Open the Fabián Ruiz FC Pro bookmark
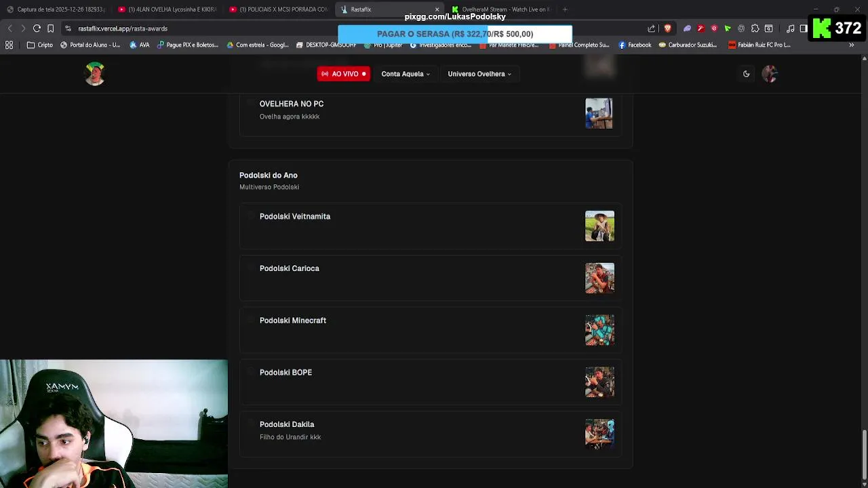The image size is (868, 488). click(x=759, y=45)
